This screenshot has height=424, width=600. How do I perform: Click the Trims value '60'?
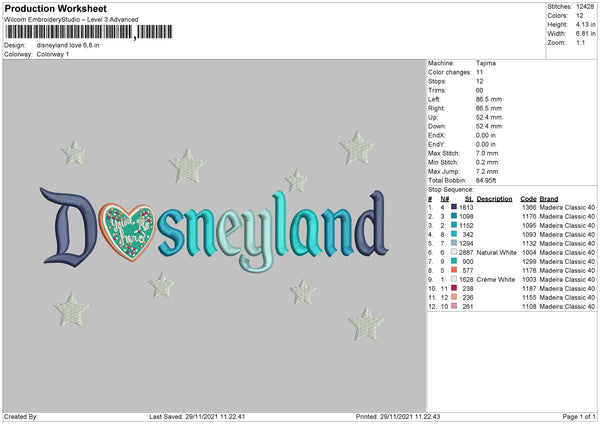[479, 90]
